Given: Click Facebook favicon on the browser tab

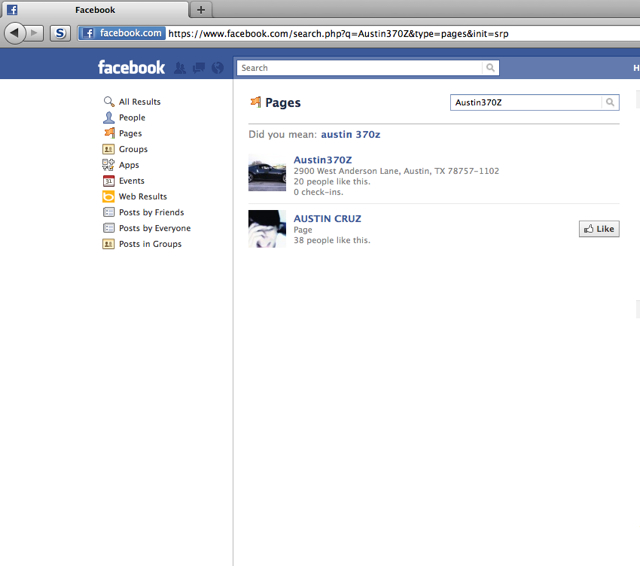Looking at the screenshot, I should pyautogui.click(x=12, y=9).
